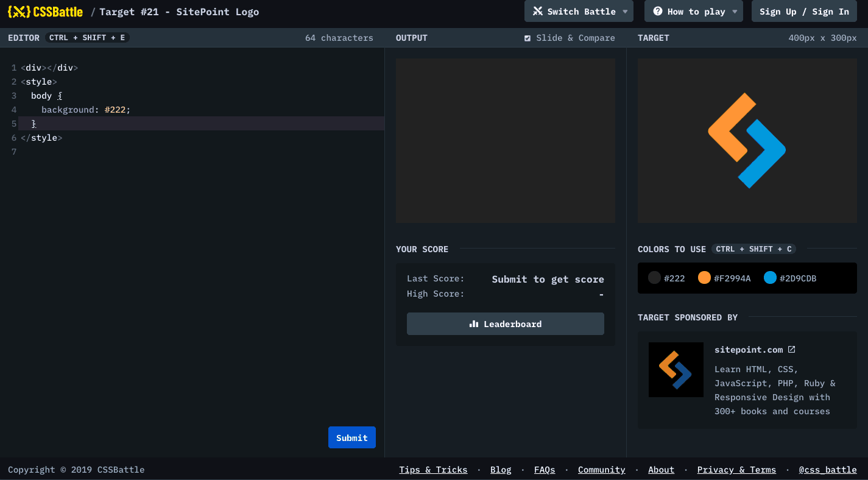
Task: Click the crossed swords icon in Switch Battle
Action: coord(537,12)
